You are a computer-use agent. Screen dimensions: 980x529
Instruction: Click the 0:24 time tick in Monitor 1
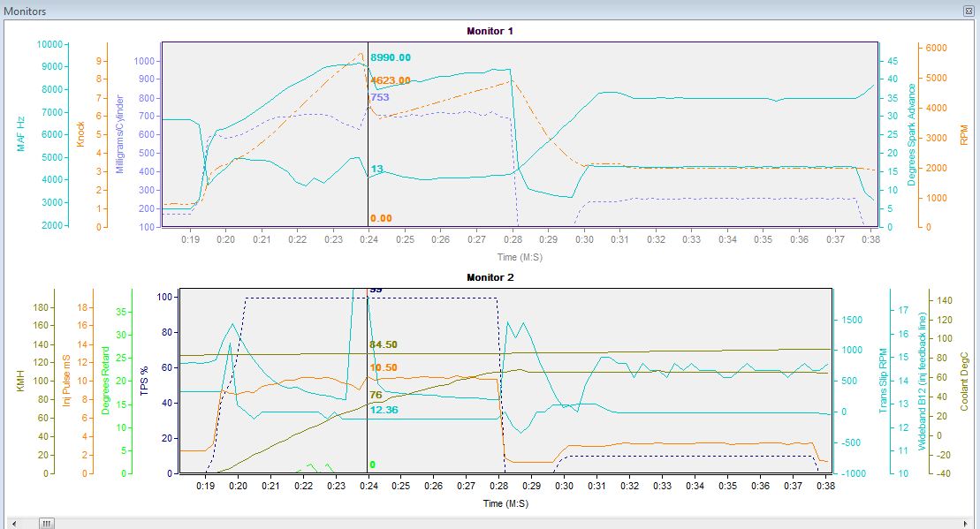[368, 239]
